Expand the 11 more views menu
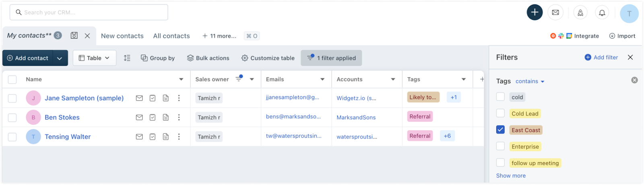The image size is (644, 185). pos(219,36)
